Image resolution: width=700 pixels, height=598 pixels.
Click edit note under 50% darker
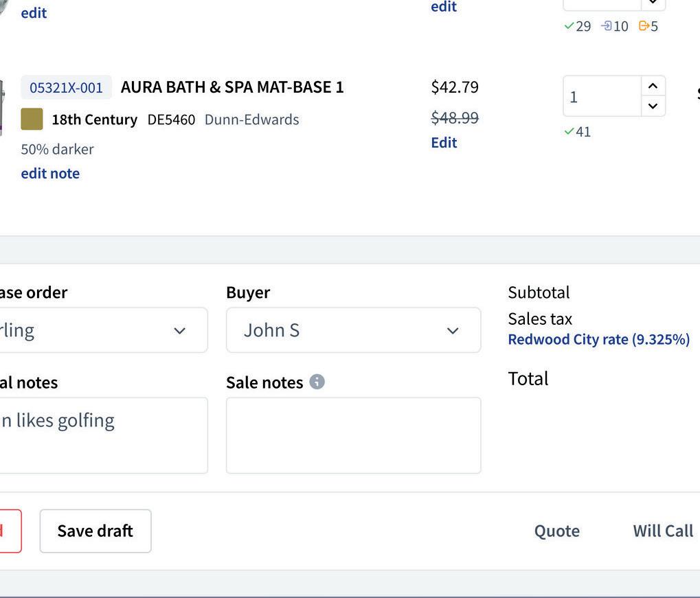click(x=50, y=173)
